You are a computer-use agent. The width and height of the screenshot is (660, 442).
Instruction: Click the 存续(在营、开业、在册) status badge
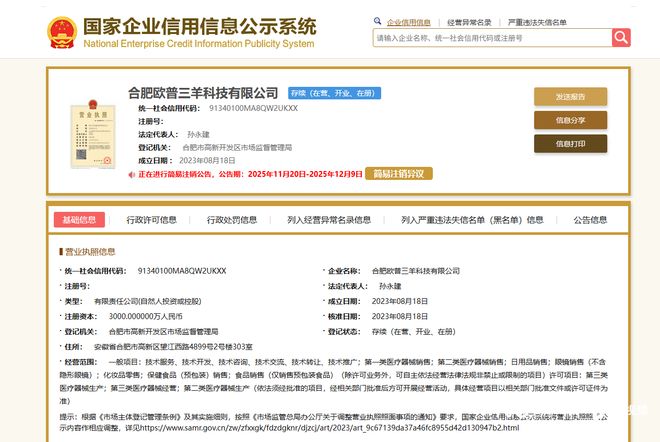point(334,93)
